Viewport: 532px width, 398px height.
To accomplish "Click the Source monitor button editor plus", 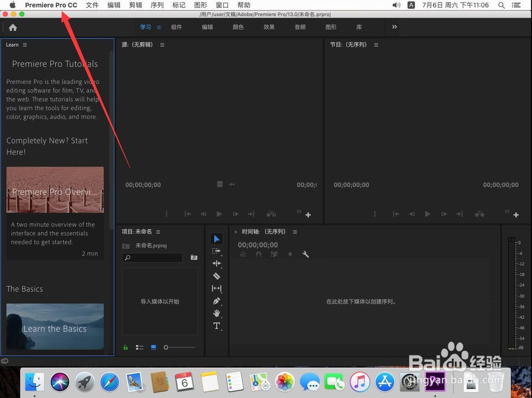I will 308,215.
